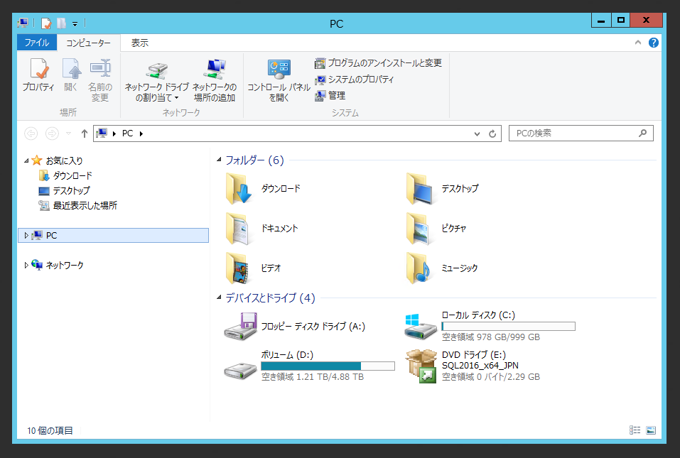Open the window system menu icon
The height and width of the screenshot is (458, 680).
tap(23, 23)
